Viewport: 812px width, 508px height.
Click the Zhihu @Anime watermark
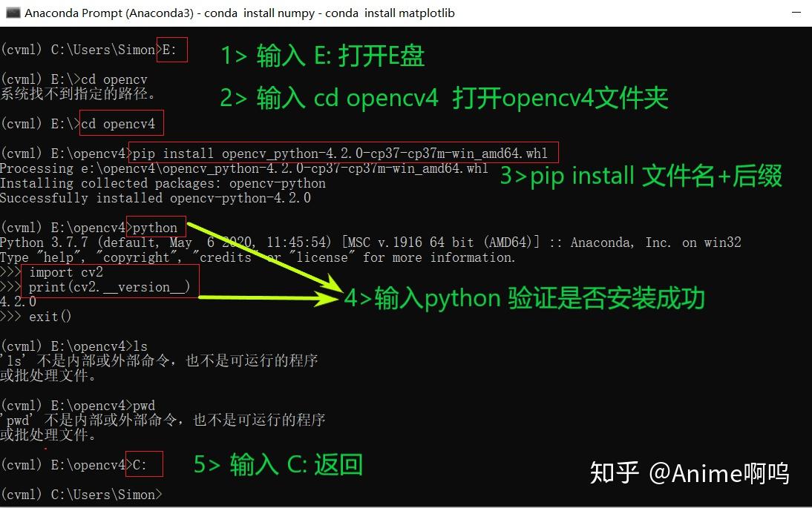[690, 472]
